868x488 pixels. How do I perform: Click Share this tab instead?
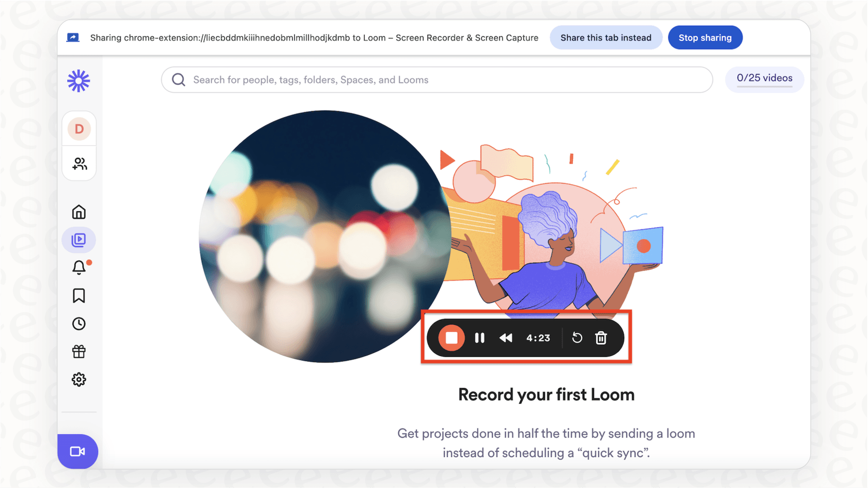(606, 37)
